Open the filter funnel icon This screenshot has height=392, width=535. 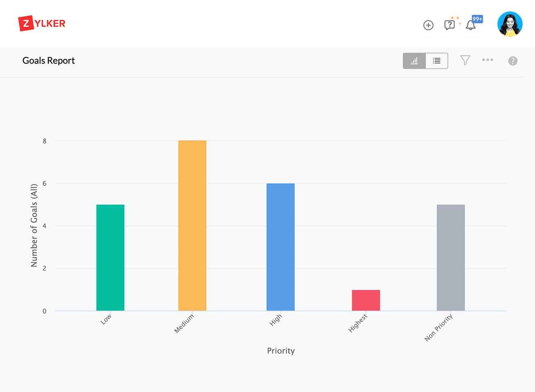coord(465,61)
